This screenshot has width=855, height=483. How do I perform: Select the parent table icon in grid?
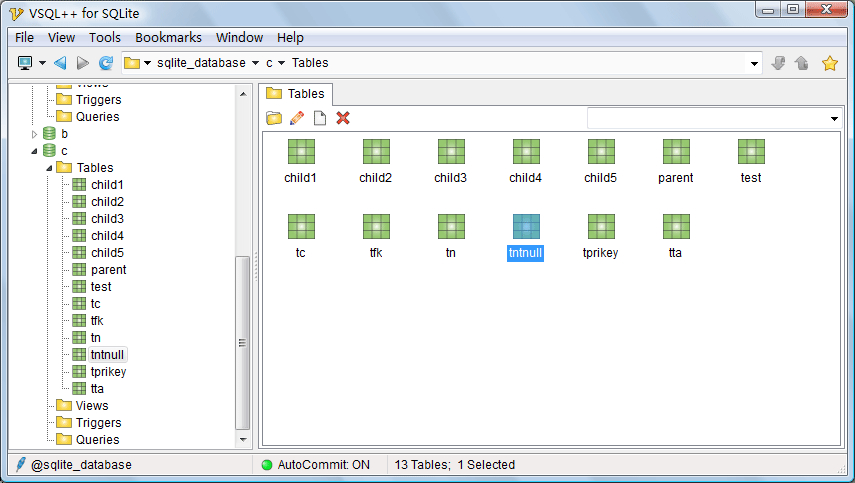click(676, 152)
